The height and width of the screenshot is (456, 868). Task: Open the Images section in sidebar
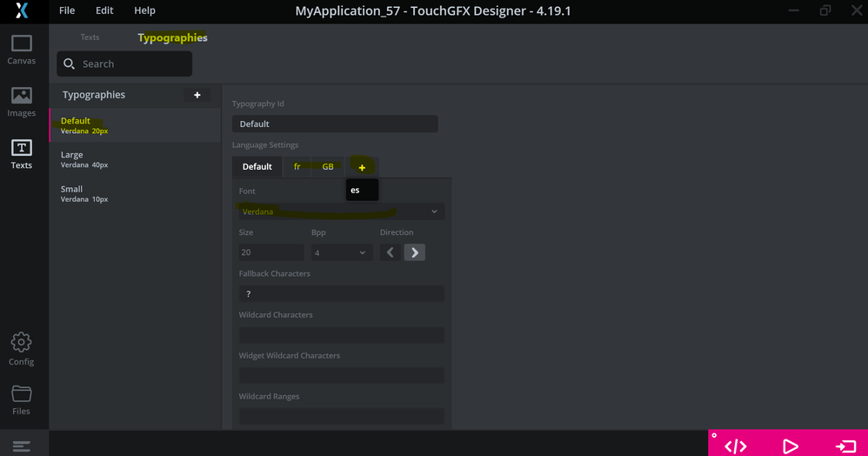coord(22,103)
